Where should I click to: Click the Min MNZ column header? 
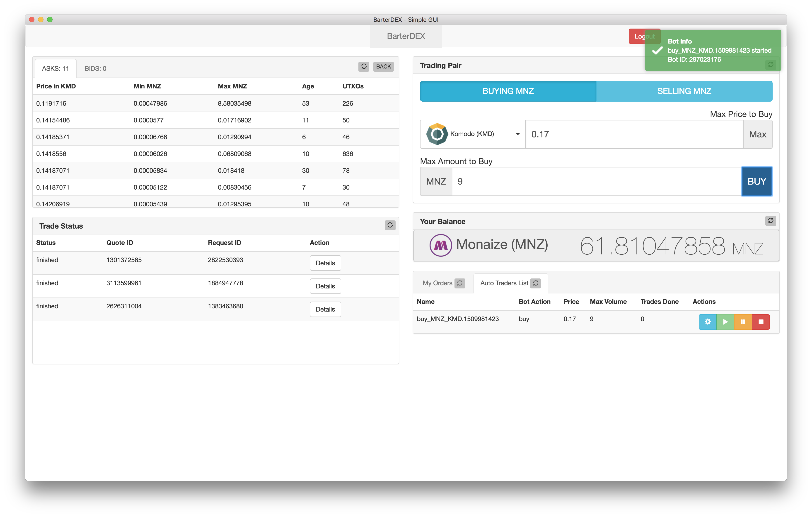[147, 86]
